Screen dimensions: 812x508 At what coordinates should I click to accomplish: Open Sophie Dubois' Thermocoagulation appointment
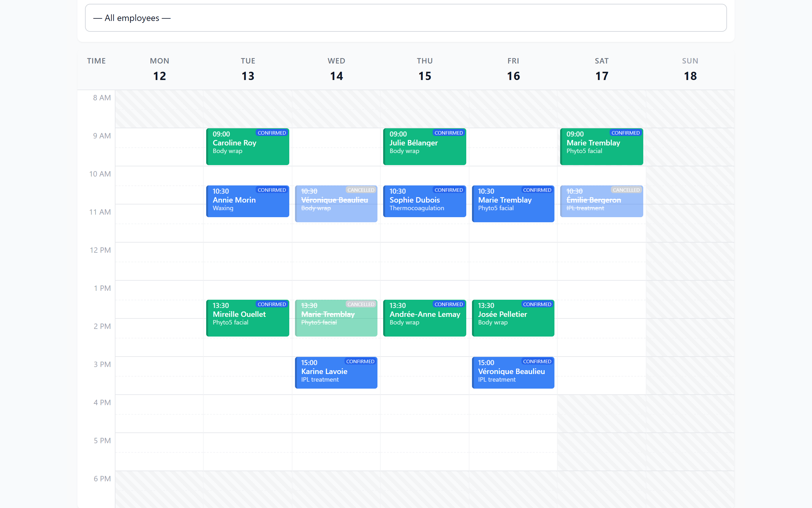[424, 201]
